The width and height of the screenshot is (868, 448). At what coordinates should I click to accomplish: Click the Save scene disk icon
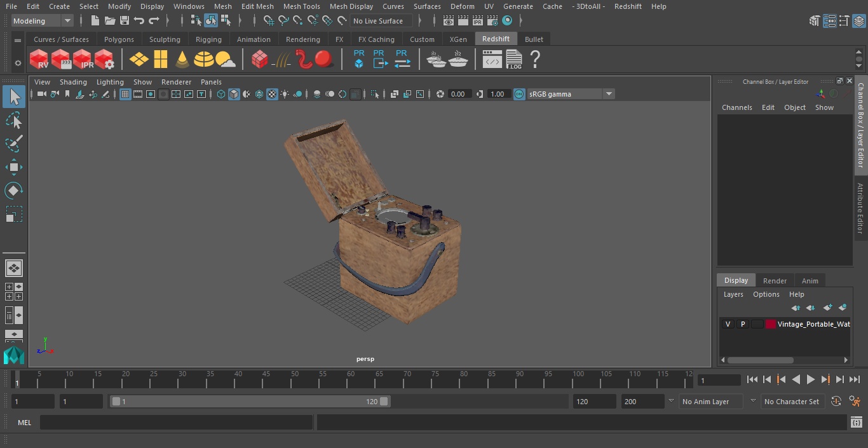click(125, 21)
